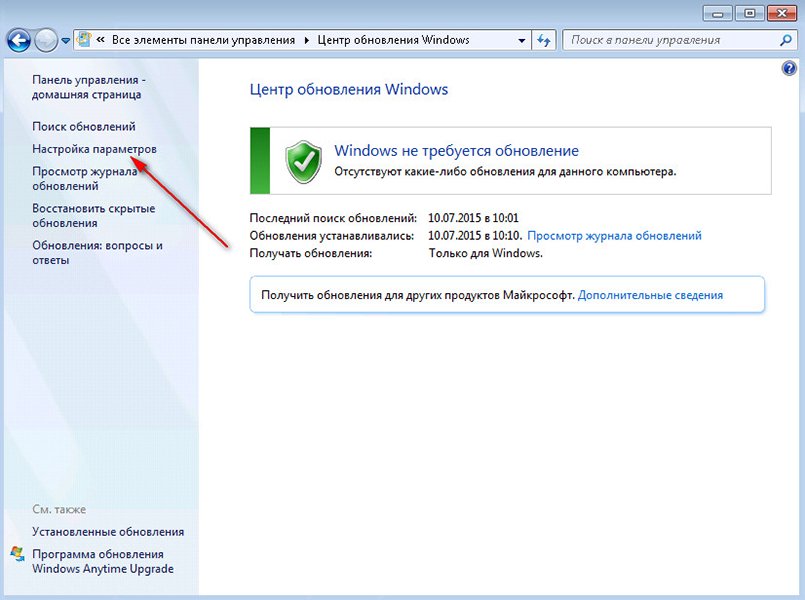The width and height of the screenshot is (805, 600).
Task: Click the page title 'Центр обновления Windows'
Action: [x=349, y=89]
